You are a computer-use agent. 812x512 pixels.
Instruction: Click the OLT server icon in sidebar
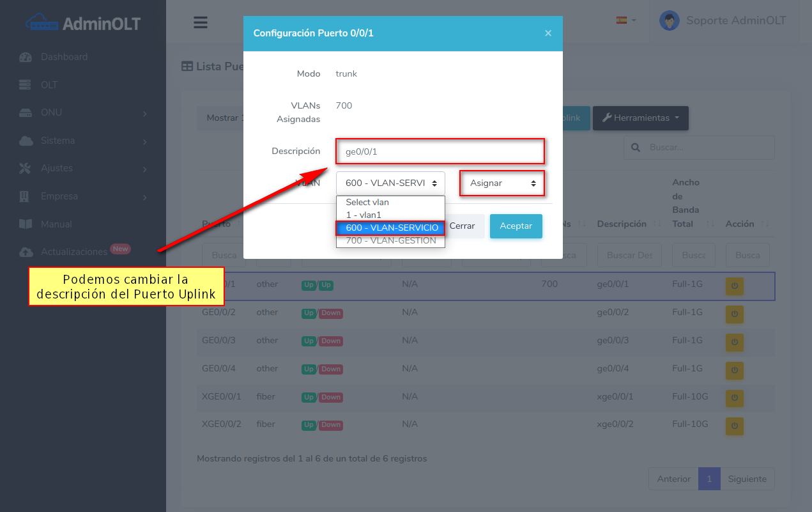(26, 85)
